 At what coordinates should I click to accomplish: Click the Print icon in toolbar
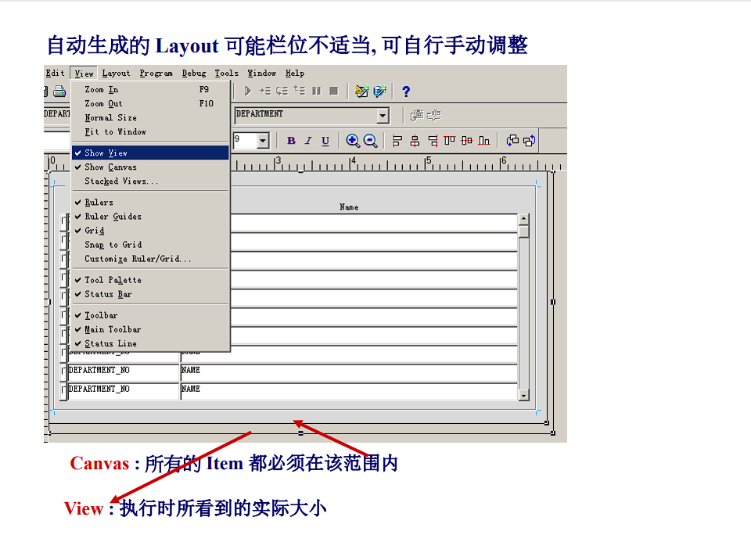pos(59,91)
